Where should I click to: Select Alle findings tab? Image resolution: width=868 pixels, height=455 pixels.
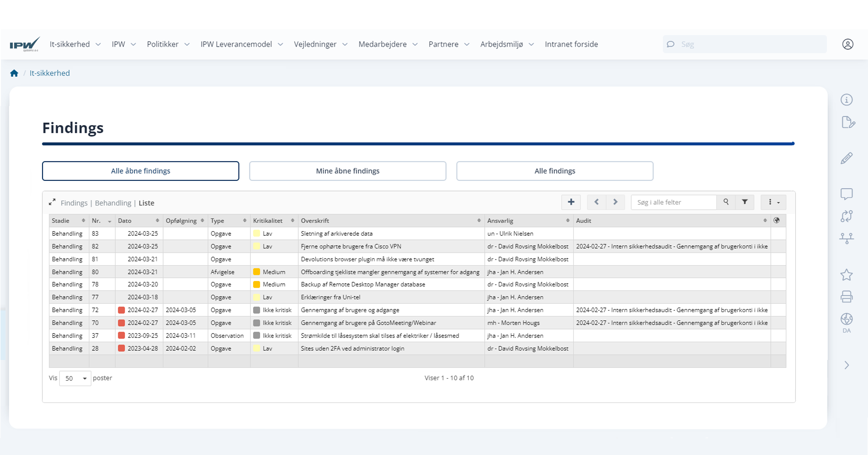[555, 171]
